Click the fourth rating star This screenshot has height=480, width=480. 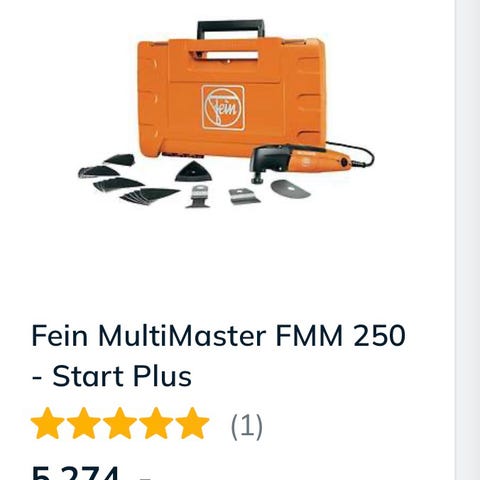pyautogui.click(x=156, y=423)
